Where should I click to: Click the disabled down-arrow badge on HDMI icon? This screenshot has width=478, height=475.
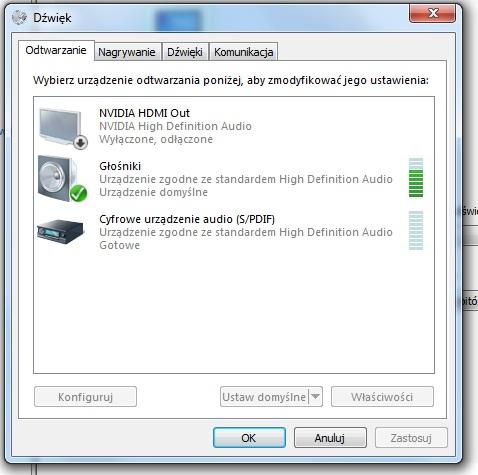[x=80, y=142]
